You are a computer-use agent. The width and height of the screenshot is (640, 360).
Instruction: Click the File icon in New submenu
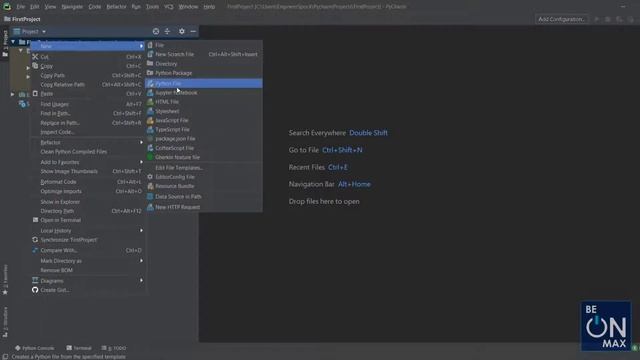pos(150,45)
